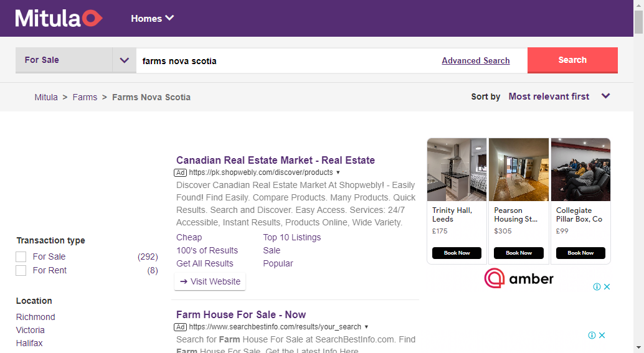The width and height of the screenshot is (644, 353).
Task: Click the 'Farms Nova Scotia' breadcrumb text
Action: (x=151, y=97)
